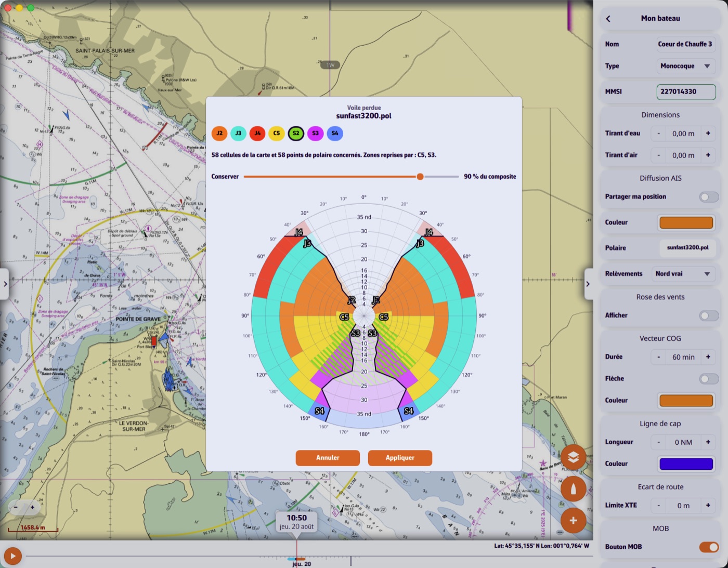Open the map layers button

(573, 457)
